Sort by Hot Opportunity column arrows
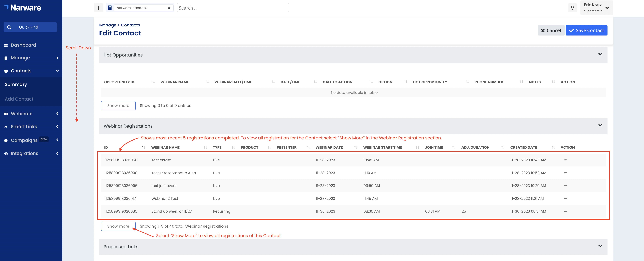This screenshot has height=261, width=644. click(467, 82)
